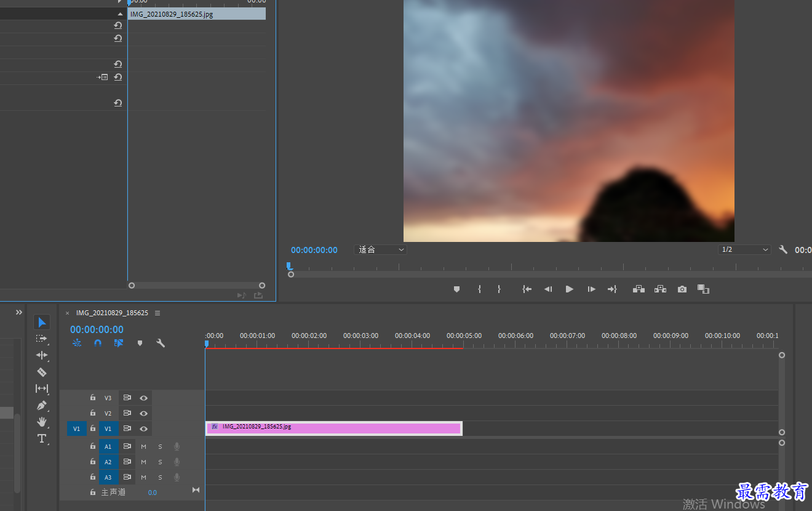
Task: Target track A1
Action: point(108,446)
